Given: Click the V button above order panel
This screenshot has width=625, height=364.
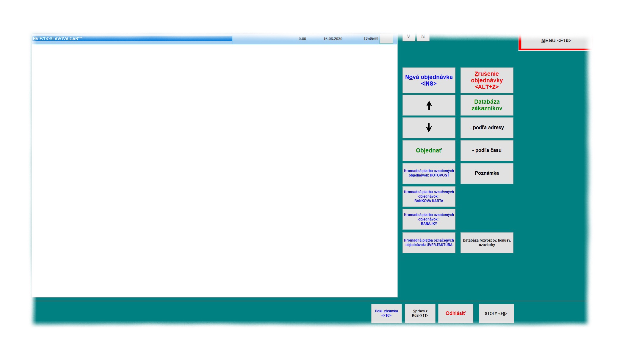Looking at the screenshot, I should pos(409,37).
